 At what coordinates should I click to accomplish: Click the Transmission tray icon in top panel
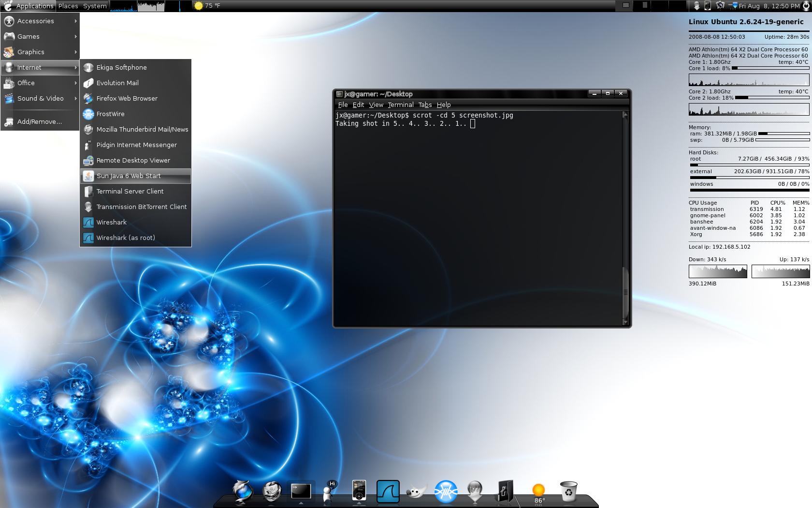point(696,6)
